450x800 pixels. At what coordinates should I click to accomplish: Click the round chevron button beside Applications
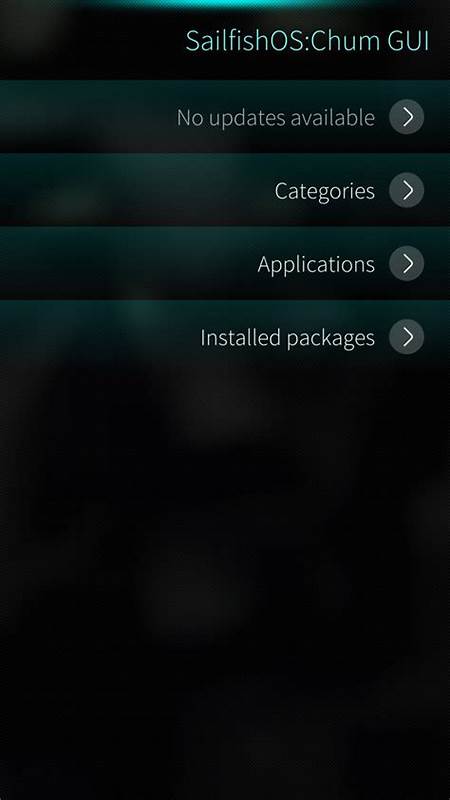407,263
